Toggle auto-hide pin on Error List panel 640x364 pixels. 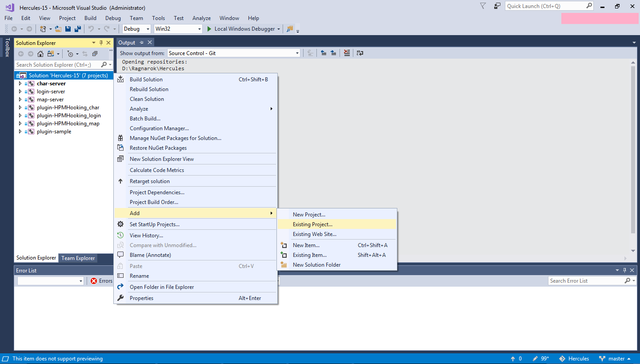[624, 270]
